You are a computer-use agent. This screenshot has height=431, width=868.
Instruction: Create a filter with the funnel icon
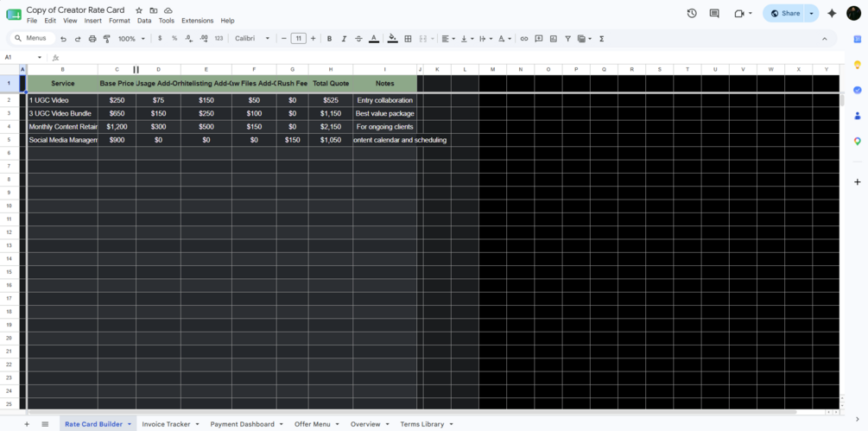click(568, 39)
